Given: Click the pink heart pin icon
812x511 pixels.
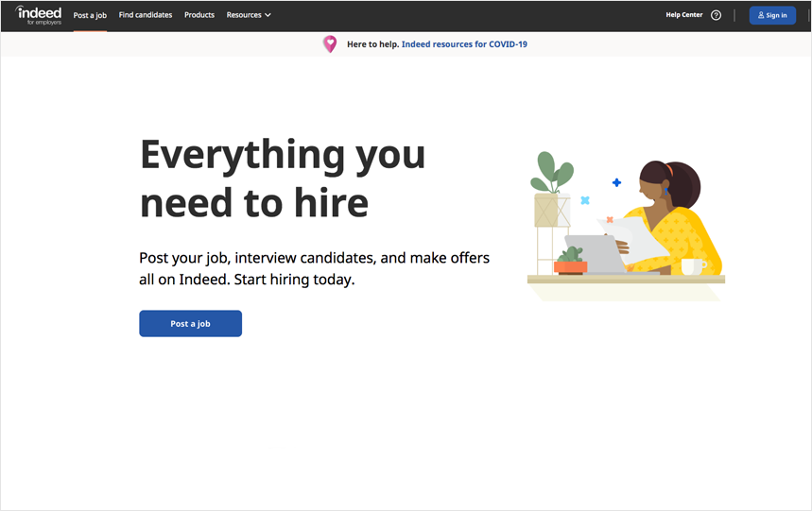Looking at the screenshot, I should (330, 44).
